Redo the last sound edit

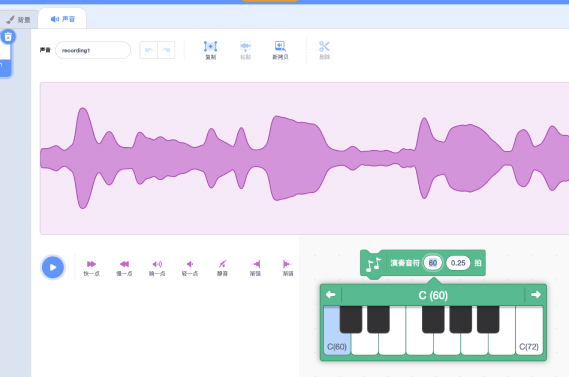pos(166,50)
